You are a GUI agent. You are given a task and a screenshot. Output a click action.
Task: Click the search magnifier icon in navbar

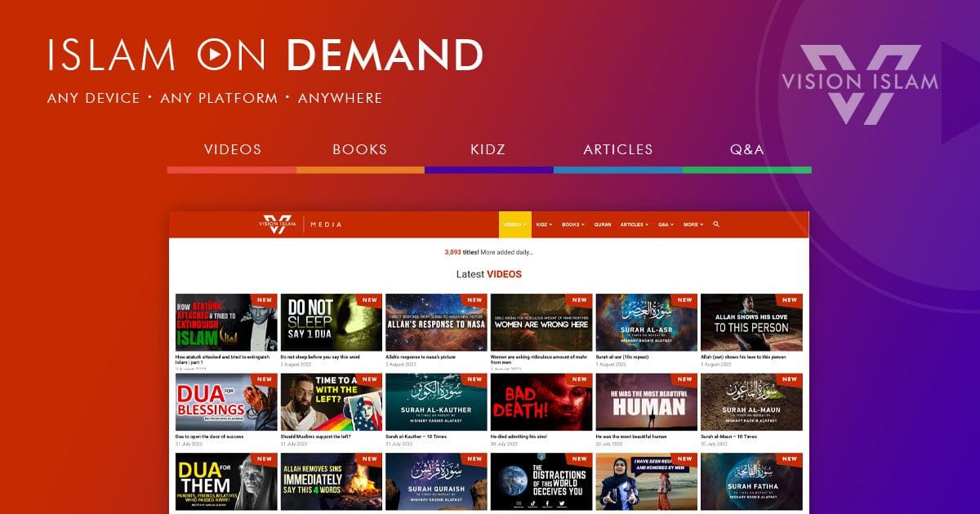point(716,224)
